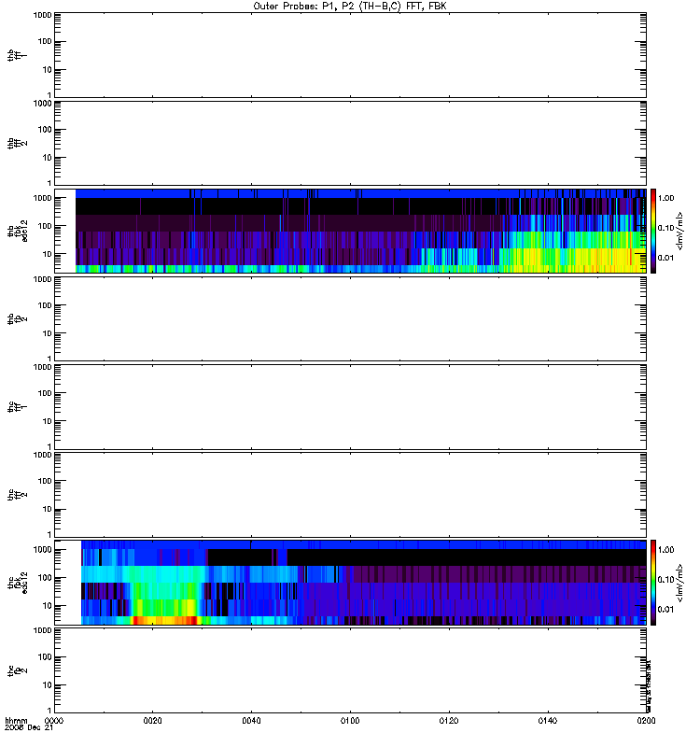Click '1.00' on the thc color bar scale
700x747 pixels.
[666, 550]
